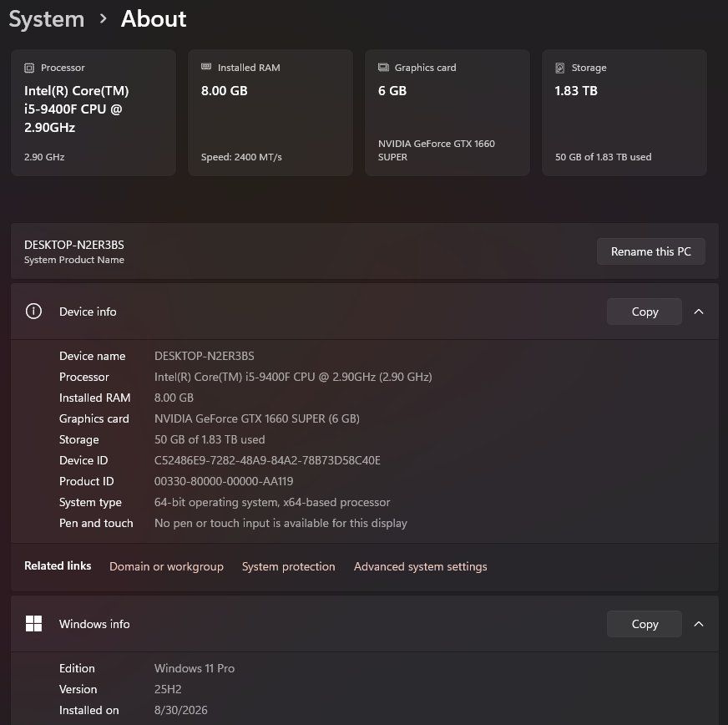Collapse the Windows info section chevron
This screenshot has width=728, height=725.
pos(698,624)
